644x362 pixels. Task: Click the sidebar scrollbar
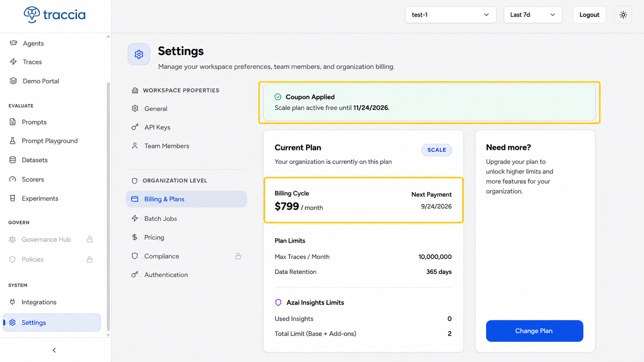pyautogui.click(x=108, y=206)
